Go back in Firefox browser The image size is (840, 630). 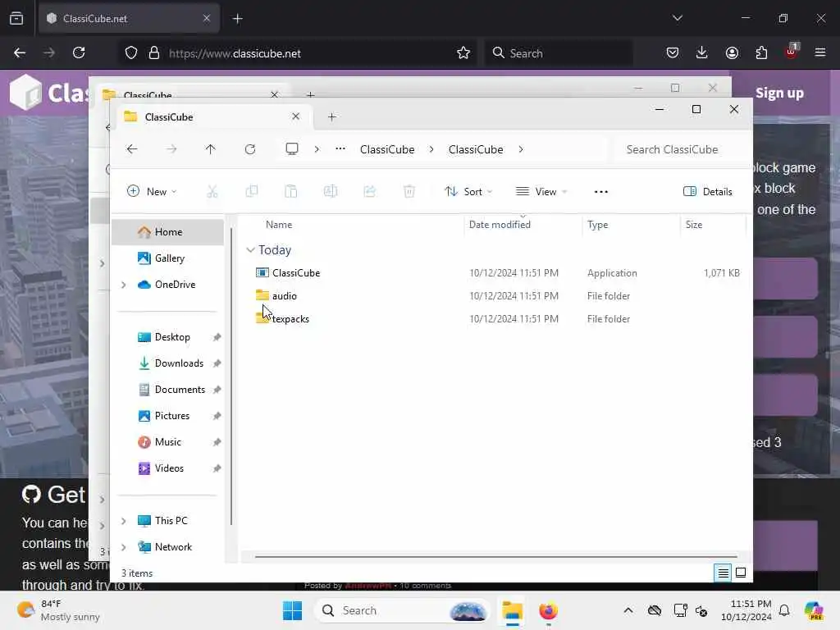point(20,52)
